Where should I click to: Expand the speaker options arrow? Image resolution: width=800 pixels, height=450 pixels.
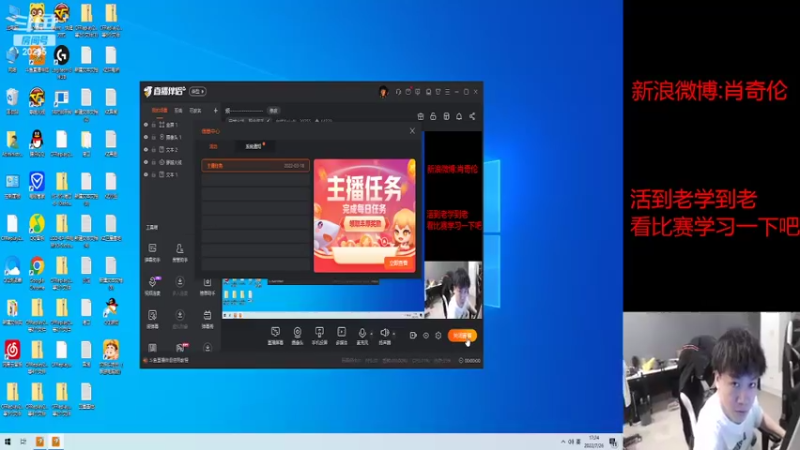394,334
